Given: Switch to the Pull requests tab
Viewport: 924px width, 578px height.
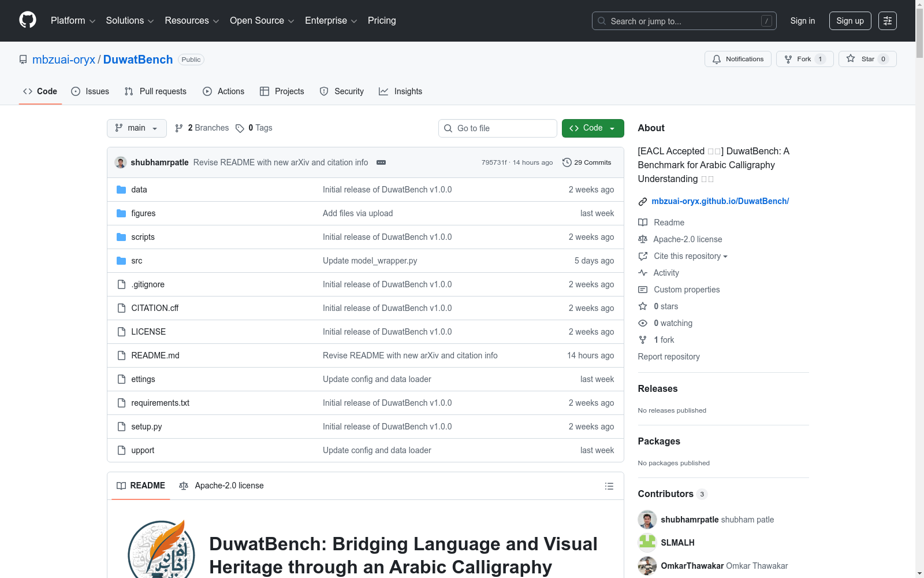Looking at the screenshot, I should coord(155,91).
